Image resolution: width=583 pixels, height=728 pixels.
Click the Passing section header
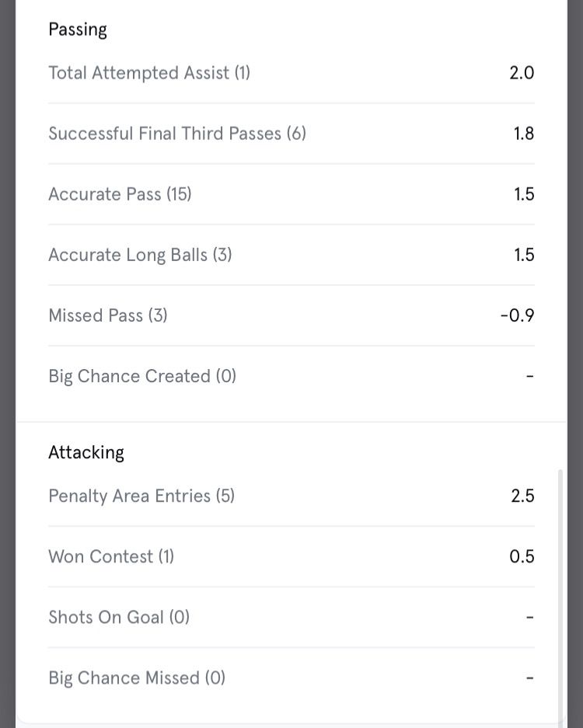pos(78,30)
